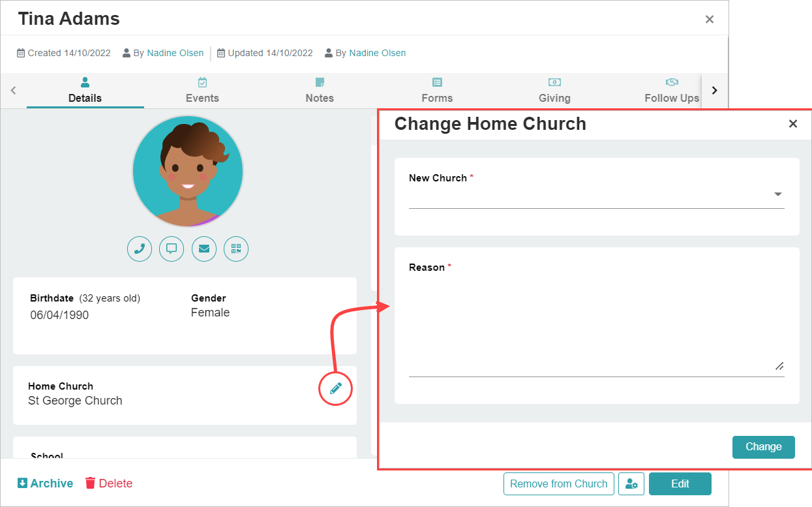Click inside the Reason text area
Image resolution: width=812 pixels, height=507 pixels.
click(596, 326)
